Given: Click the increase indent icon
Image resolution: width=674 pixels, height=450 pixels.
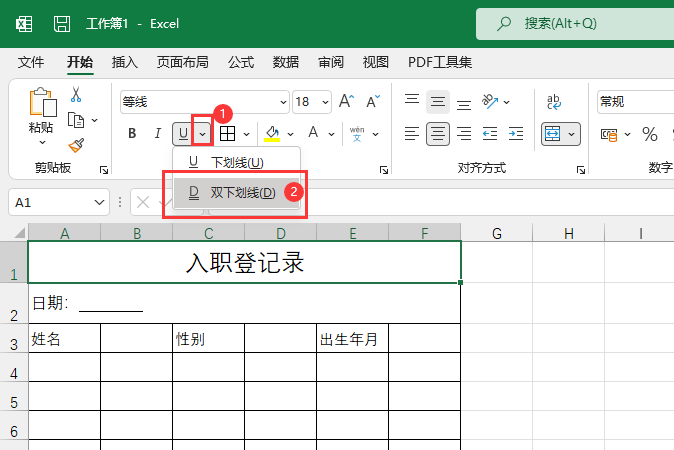Looking at the screenshot, I should [516, 134].
